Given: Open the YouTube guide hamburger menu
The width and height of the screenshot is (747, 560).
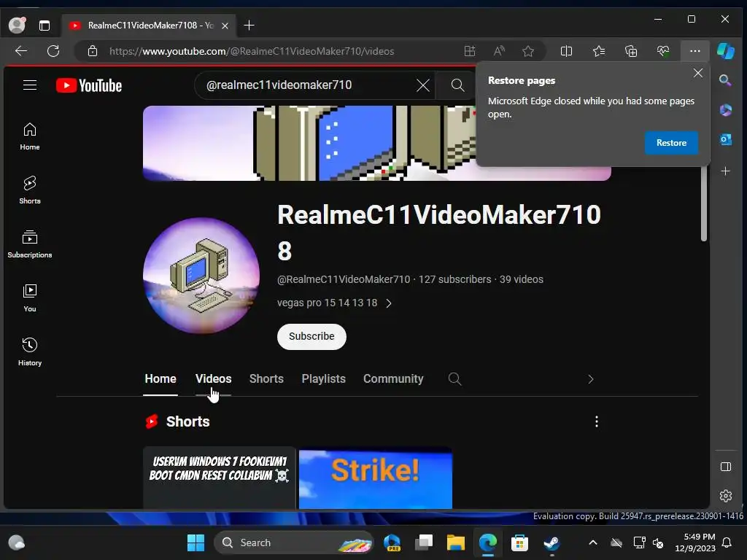Looking at the screenshot, I should click(x=29, y=85).
